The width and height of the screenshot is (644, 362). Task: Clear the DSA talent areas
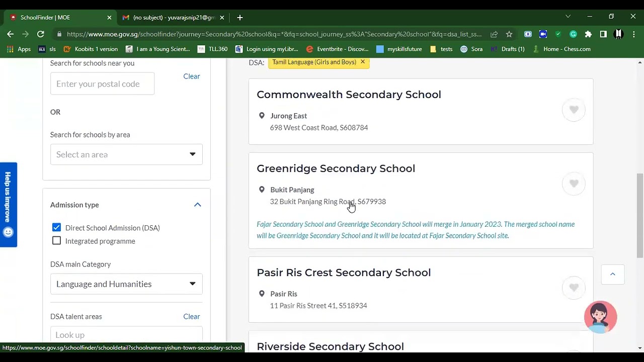pyautogui.click(x=192, y=317)
